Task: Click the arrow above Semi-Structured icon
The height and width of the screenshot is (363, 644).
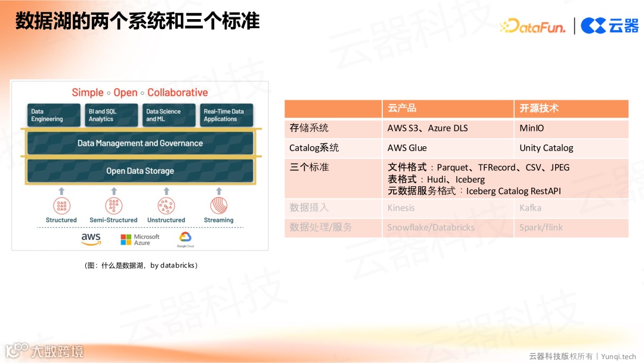Action: coord(114,191)
